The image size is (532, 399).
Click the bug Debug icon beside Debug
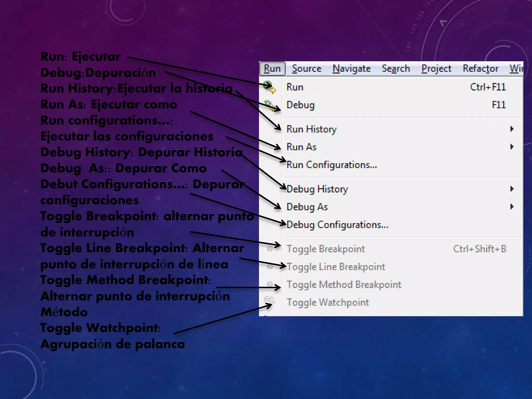point(269,105)
